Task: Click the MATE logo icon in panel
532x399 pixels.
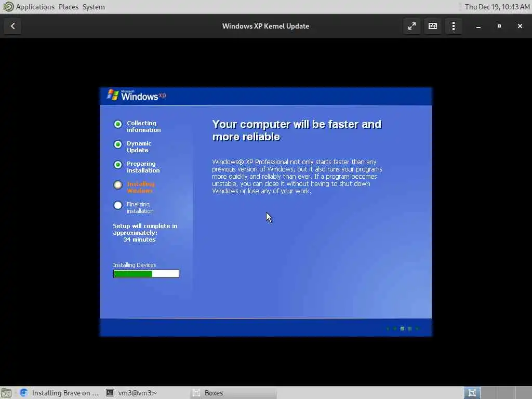Action: [8, 7]
